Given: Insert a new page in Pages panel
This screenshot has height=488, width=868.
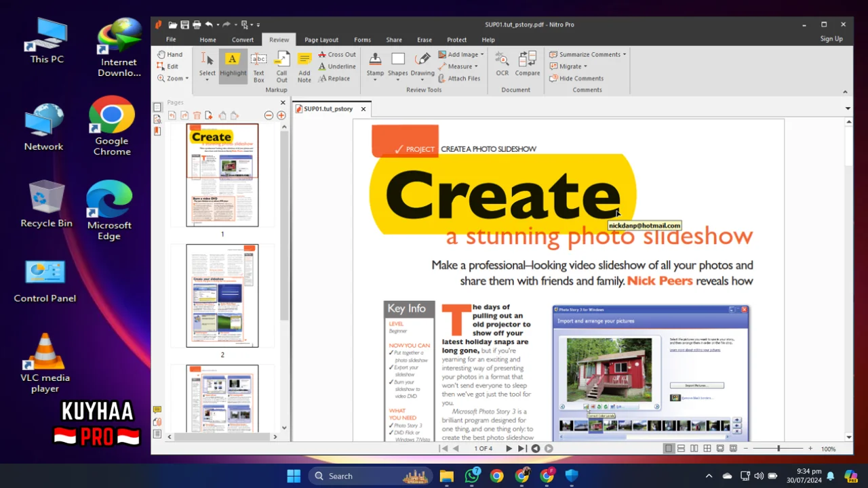Looking at the screenshot, I should (x=209, y=115).
